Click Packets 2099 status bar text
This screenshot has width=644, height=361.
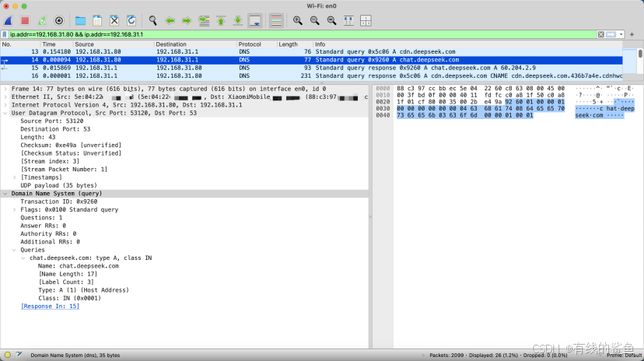[x=499, y=356]
